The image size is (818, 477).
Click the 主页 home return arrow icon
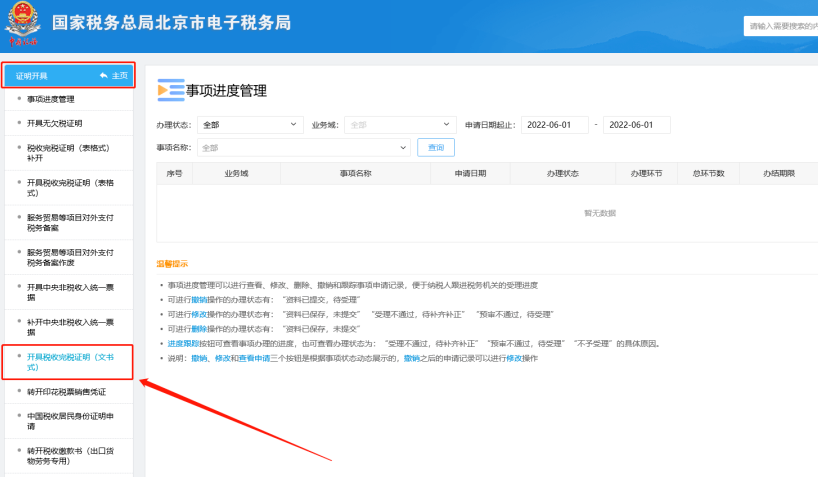tap(103, 76)
